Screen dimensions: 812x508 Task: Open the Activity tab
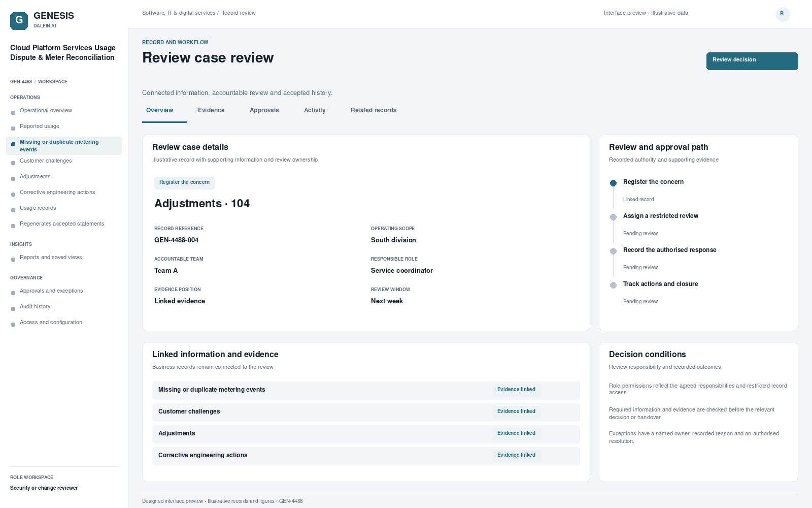pyautogui.click(x=315, y=110)
